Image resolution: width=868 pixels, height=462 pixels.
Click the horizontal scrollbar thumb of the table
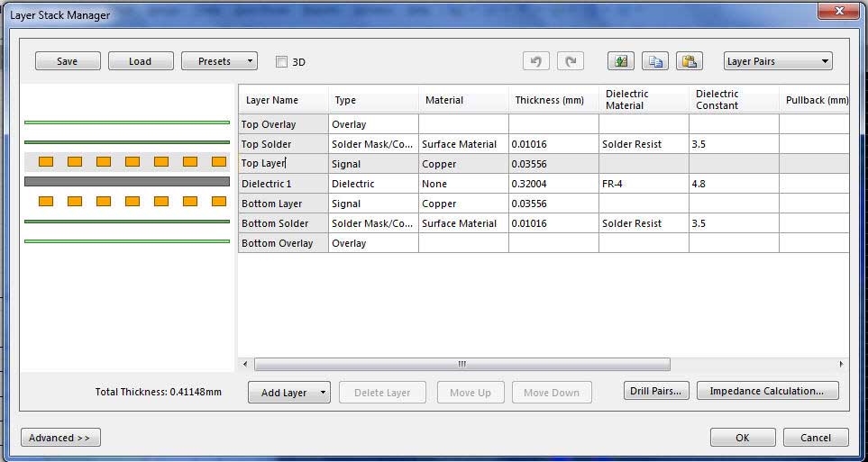[x=461, y=365]
